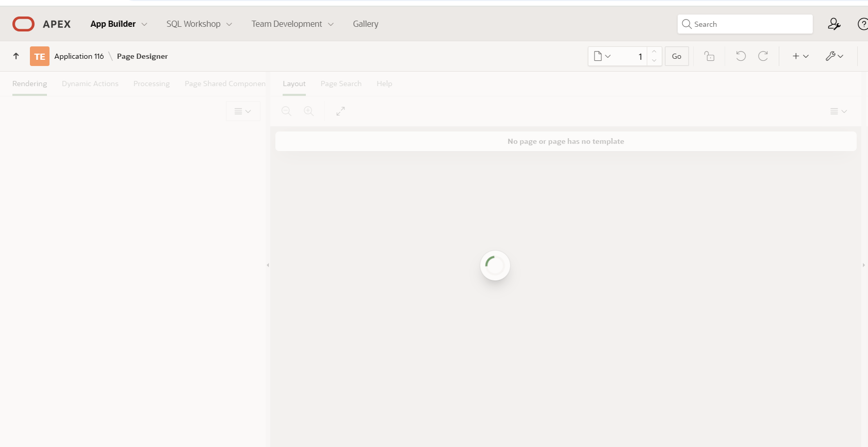The width and height of the screenshot is (868, 447).
Task: Open the Create plus menu
Action: (x=800, y=56)
